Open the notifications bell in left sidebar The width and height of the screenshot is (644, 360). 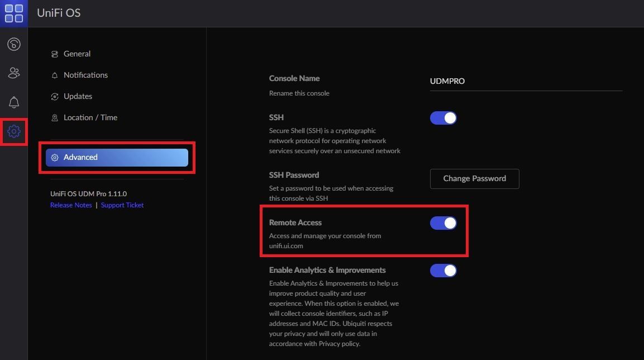14,102
